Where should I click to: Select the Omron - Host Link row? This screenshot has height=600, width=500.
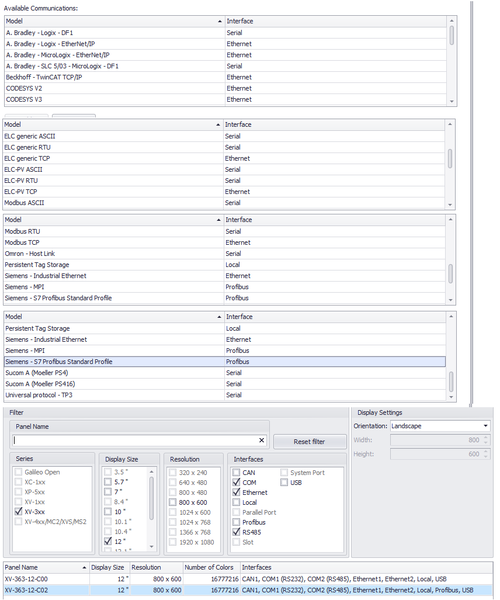point(225,254)
